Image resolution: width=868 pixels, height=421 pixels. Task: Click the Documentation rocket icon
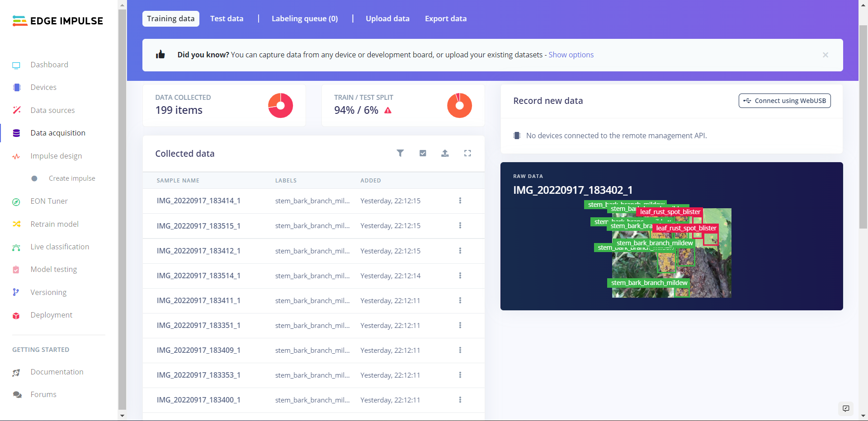tap(16, 372)
